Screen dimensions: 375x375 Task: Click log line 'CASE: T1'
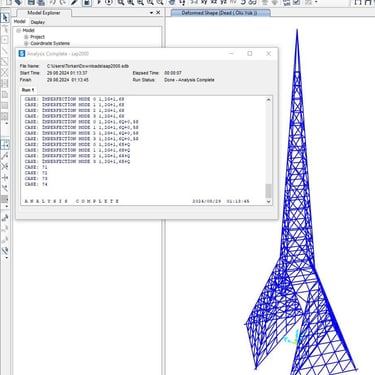coord(36,167)
